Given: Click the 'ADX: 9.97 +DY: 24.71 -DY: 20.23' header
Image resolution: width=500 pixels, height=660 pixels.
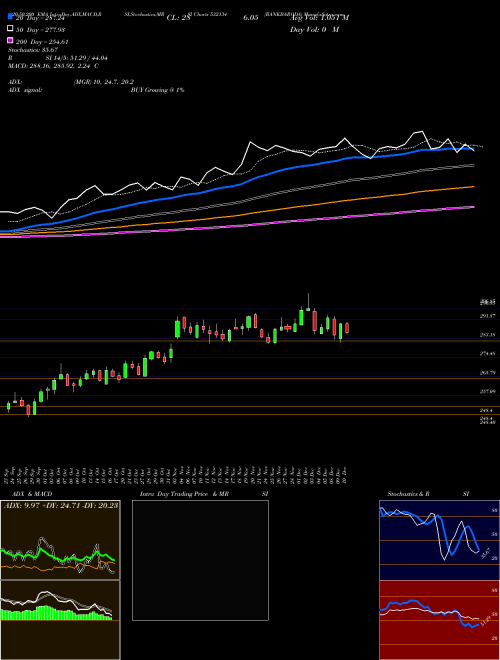Looking at the screenshot, I should coord(61,505).
